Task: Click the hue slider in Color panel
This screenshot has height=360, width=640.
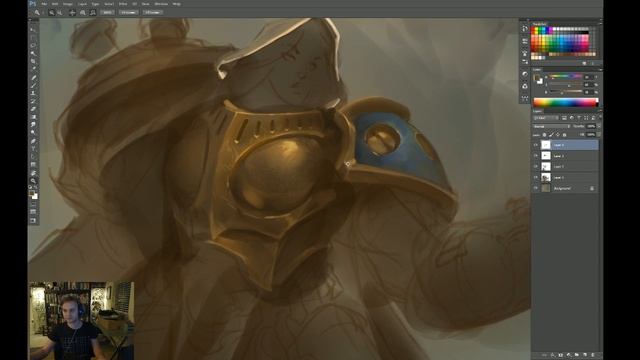Action: [565, 76]
